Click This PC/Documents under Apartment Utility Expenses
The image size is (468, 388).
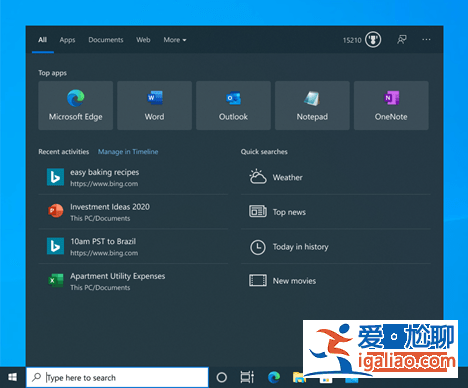100,288
